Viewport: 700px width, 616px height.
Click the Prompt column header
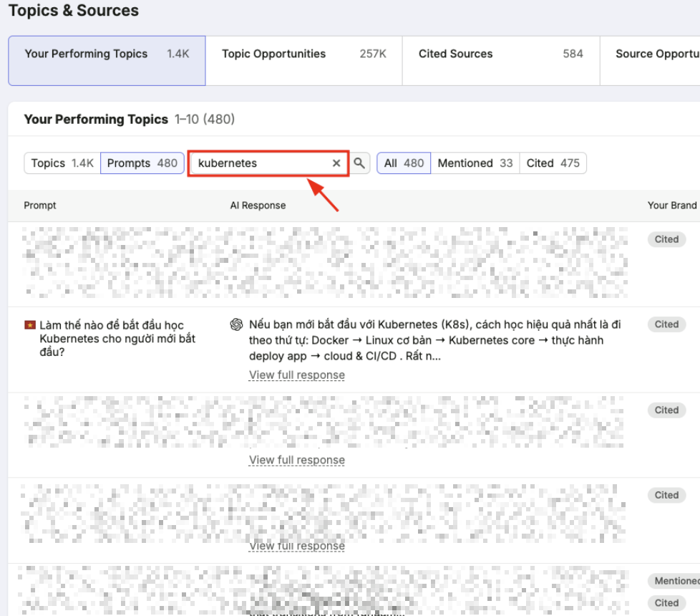pos(40,206)
